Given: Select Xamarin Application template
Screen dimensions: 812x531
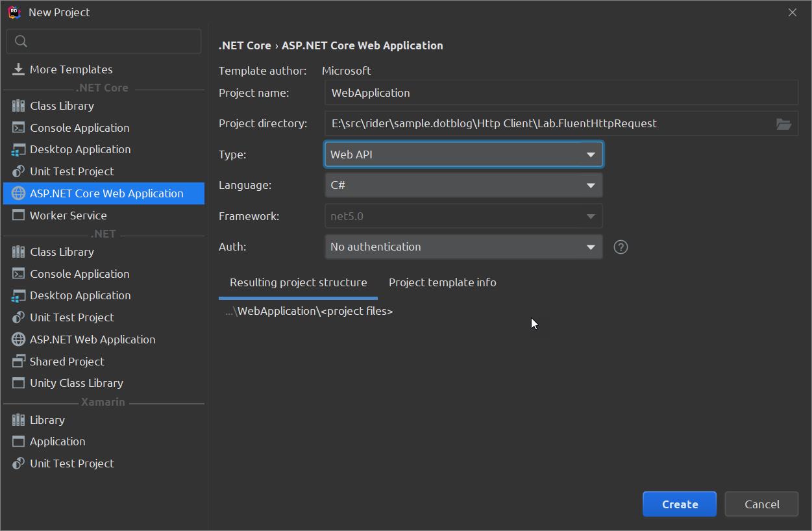Looking at the screenshot, I should click(104, 441).
